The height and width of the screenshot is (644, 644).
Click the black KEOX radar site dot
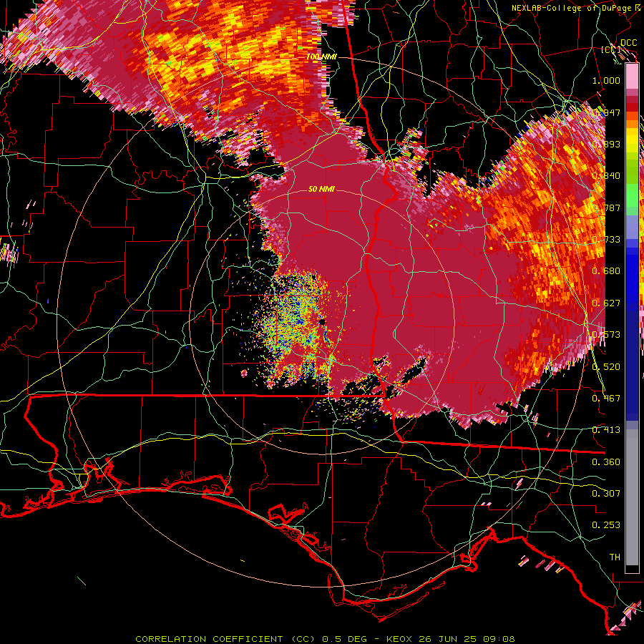click(x=323, y=322)
